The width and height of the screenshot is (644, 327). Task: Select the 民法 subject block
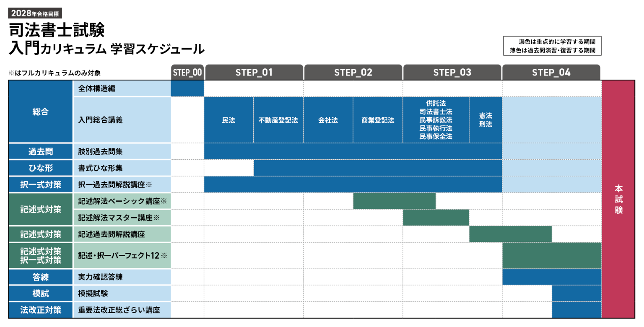pyautogui.click(x=229, y=120)
